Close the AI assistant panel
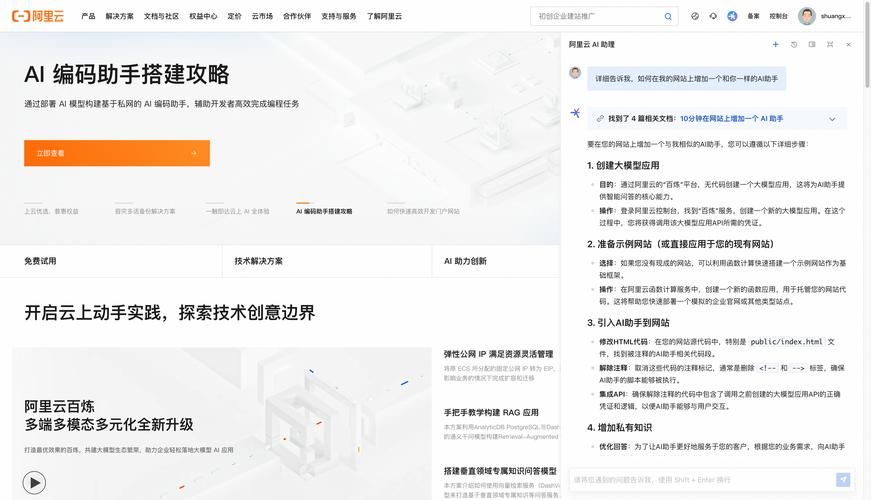Viewport: 871px width, 500px height. point(848,44)
